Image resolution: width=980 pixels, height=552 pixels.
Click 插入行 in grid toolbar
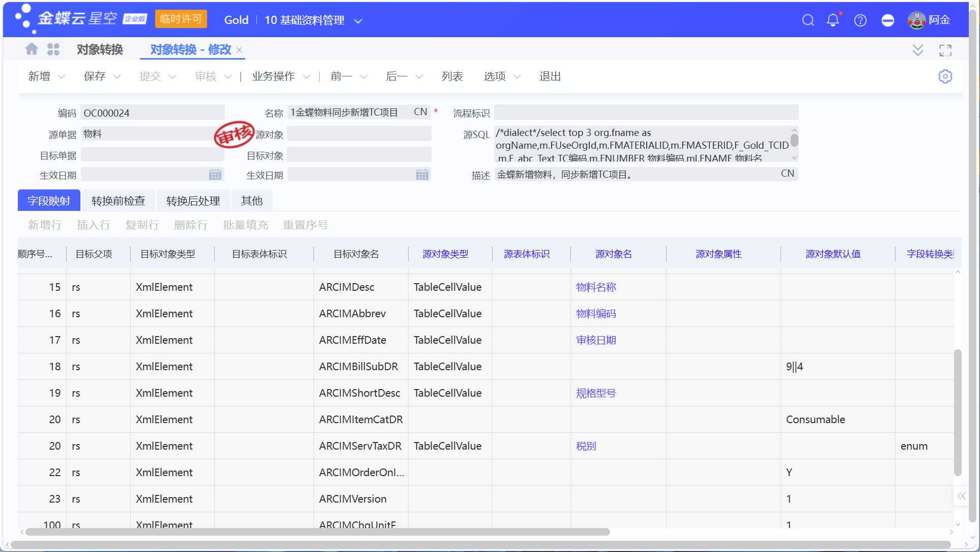point(94,225)
